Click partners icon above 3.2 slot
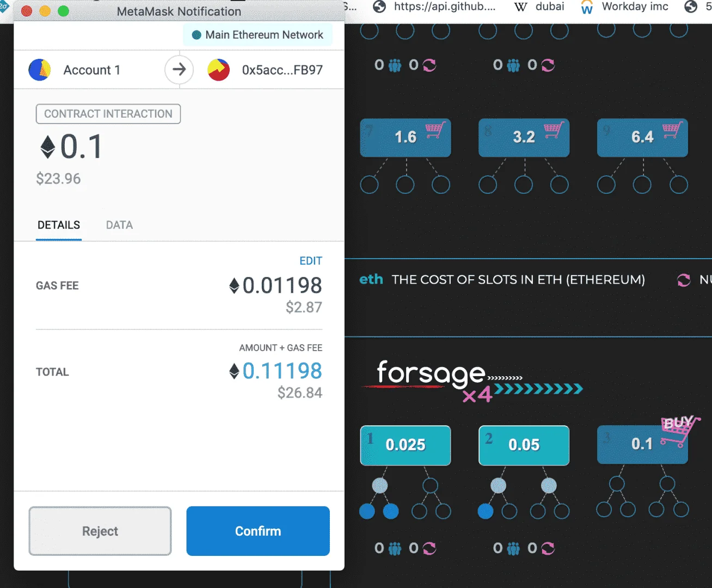The width and height of the screenshot is (712, 588). click(x=513, y=65)
